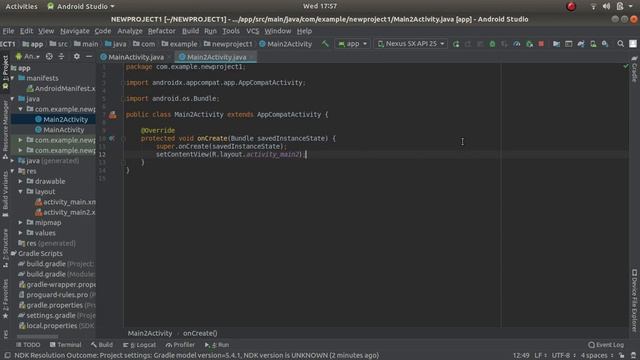Click the Run tool window button
The image size is (640, 360).
pyautogui.click(x=217, y=345)
